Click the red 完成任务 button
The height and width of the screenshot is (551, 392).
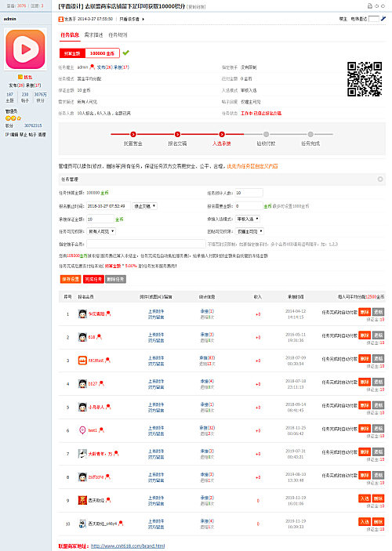[93, 279]
